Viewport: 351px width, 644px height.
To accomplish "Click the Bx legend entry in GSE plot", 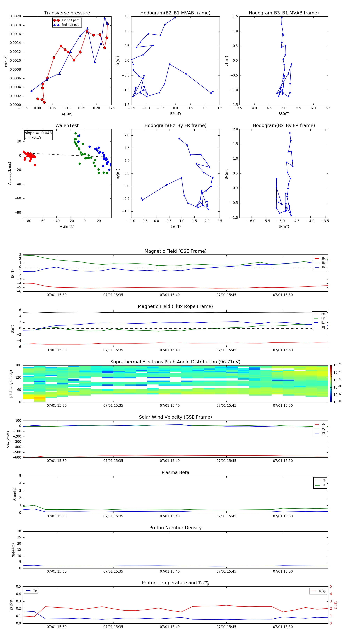I will [320, 259].
